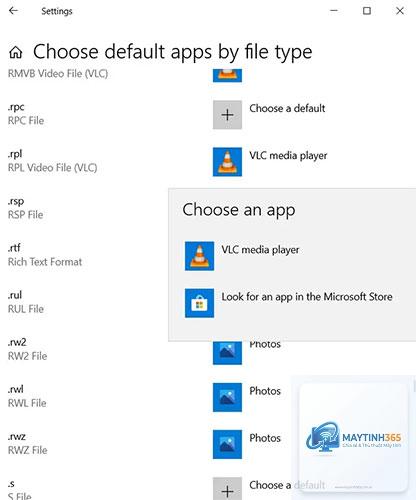Click the RW2 File description
The width and height of the screenshot is (416, 500).
point(28,356)
